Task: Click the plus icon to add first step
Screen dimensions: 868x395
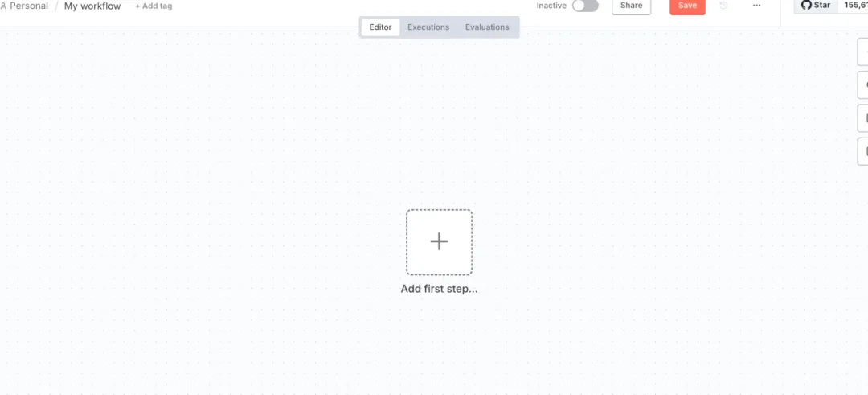Action: point(439,241)
